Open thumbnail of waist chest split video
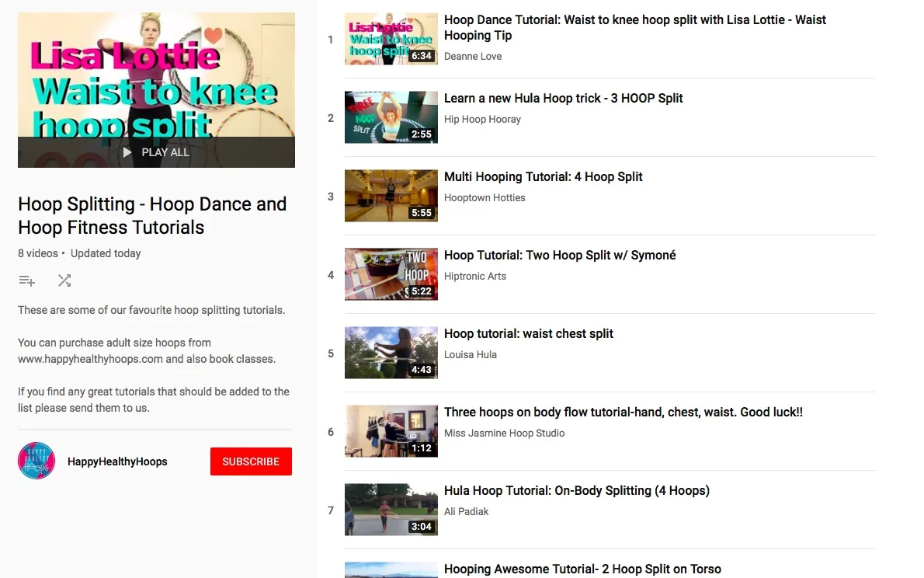The height and width of the screenshot is (578, 924). point(391,353)
